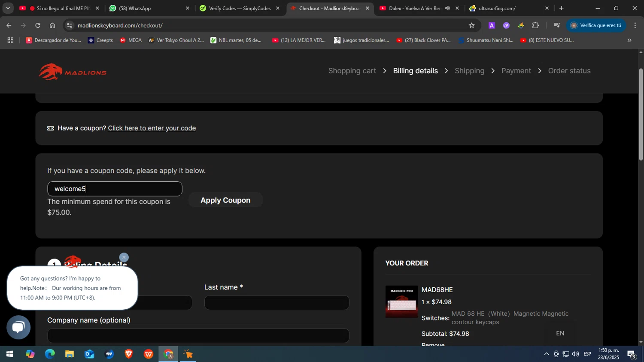Open File Explorer from the taskbar
Screen dimensions: 644x362
point(70,354)
